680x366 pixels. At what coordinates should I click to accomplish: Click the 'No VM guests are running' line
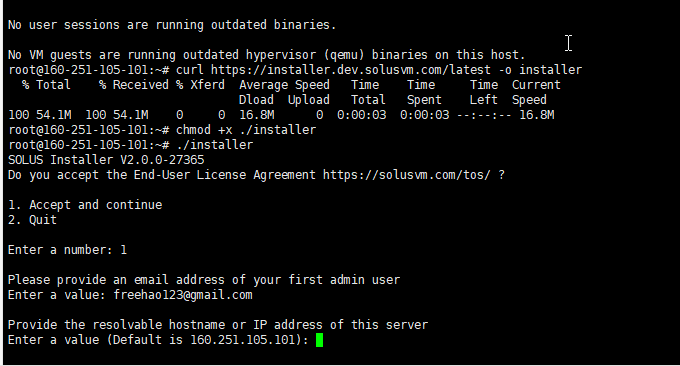pyautogui.click(x=267, y=55)
